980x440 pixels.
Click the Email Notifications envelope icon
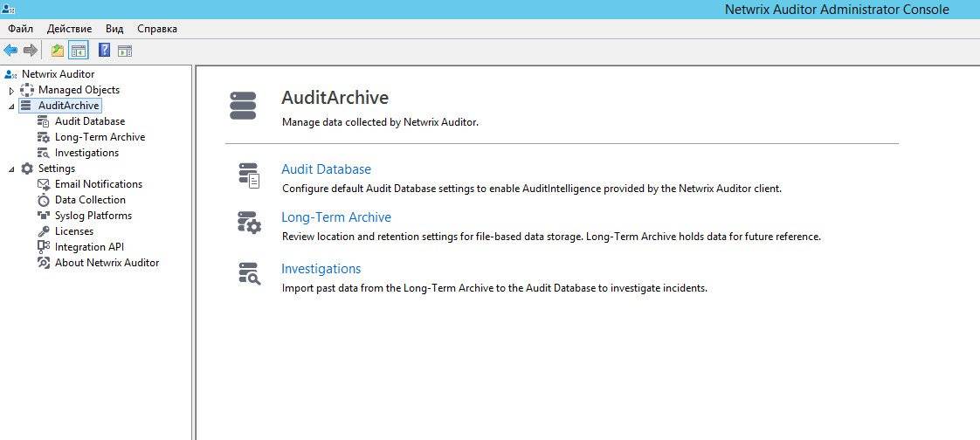43,184
